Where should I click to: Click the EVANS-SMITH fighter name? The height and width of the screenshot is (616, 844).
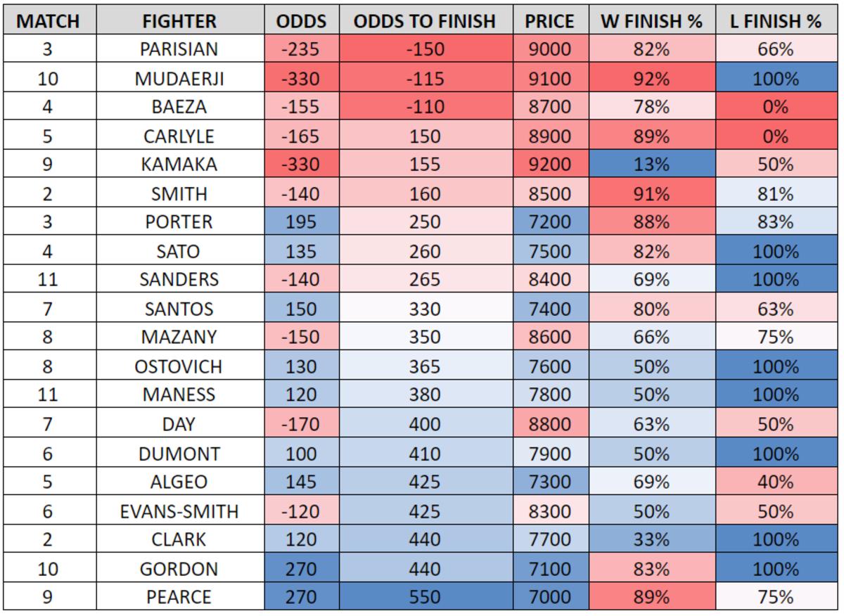(179, 511)
